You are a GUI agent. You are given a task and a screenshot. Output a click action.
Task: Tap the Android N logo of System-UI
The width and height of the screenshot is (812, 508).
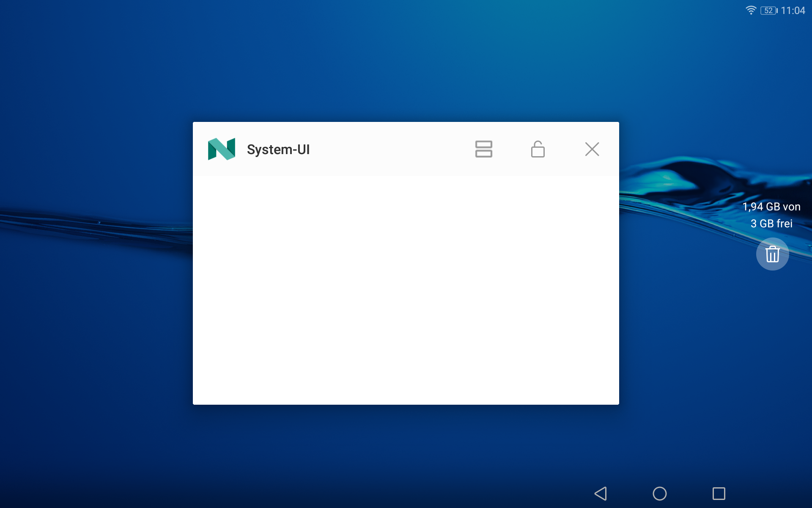[221, 149]
